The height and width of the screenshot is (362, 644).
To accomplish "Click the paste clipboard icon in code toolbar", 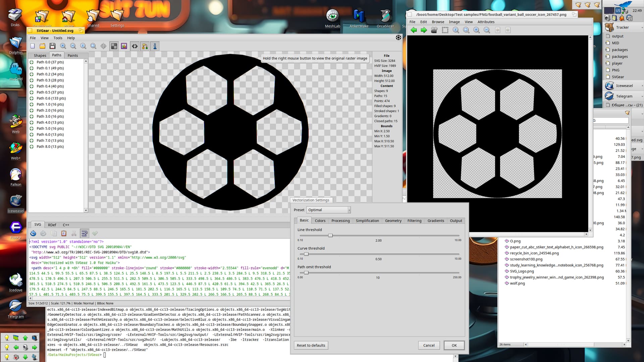I will coord(64,233).
